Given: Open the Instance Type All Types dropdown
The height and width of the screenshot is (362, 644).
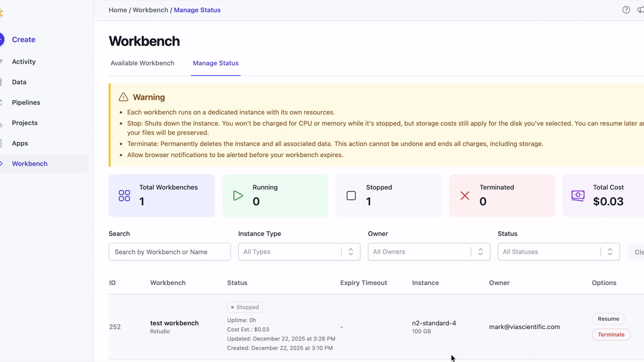Looking at the screenshot, I should [299, 252].
